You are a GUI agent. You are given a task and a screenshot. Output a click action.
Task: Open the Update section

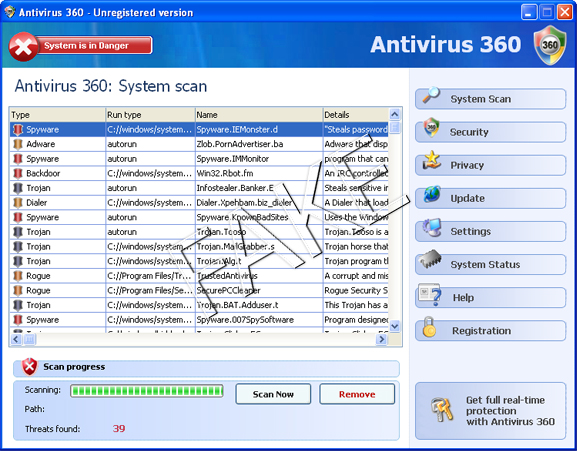pyautogui.click(x=491, y=198)
